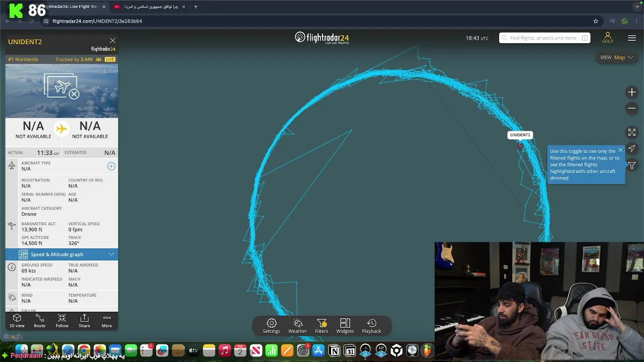
Task: Click the UNIDENT2 label on the map
Action: 520,135
